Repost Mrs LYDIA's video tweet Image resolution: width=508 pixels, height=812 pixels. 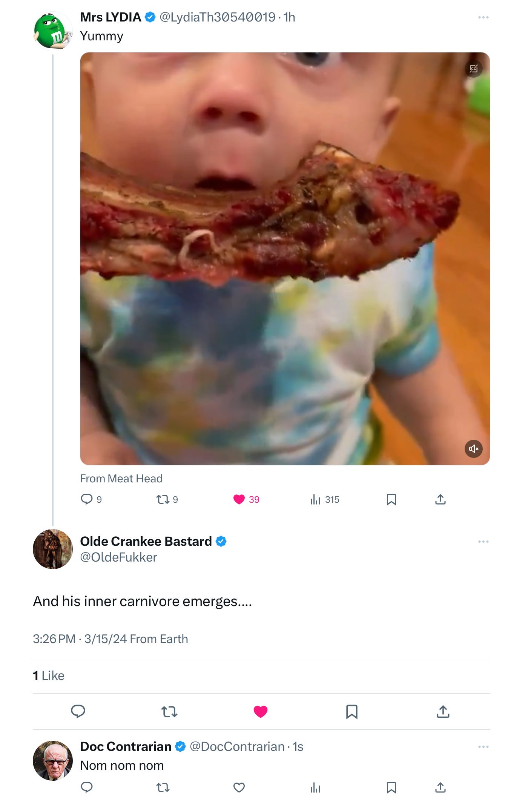coord(163,499)
